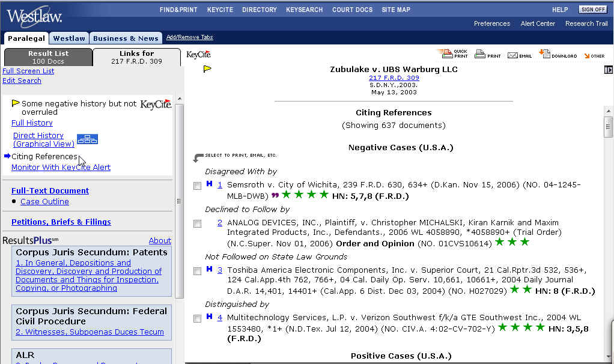Viewport: 614px width, 364px height.
Task: Click the KeyCite logo above the document
Action: tap(198, 55)
